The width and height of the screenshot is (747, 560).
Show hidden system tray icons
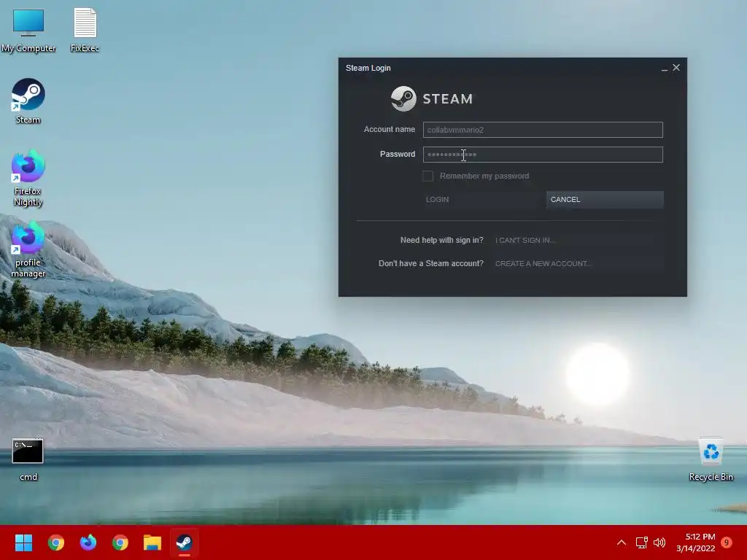pos(622,542)
